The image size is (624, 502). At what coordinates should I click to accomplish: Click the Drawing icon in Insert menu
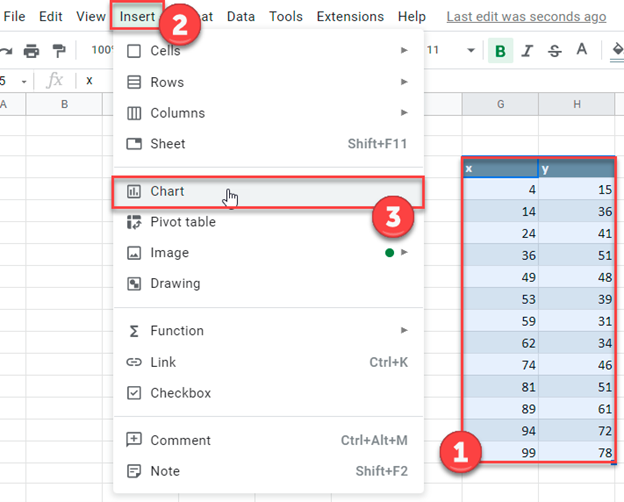134,284
